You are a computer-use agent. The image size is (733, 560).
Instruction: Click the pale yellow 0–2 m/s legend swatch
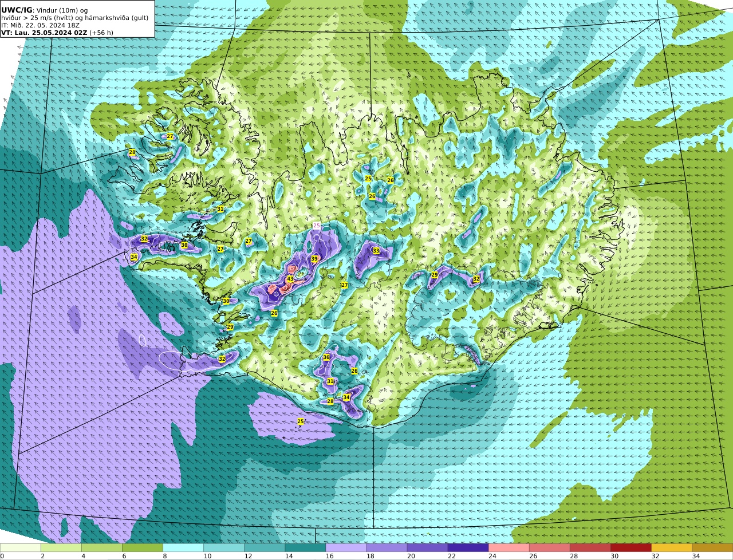coord(20,547)
